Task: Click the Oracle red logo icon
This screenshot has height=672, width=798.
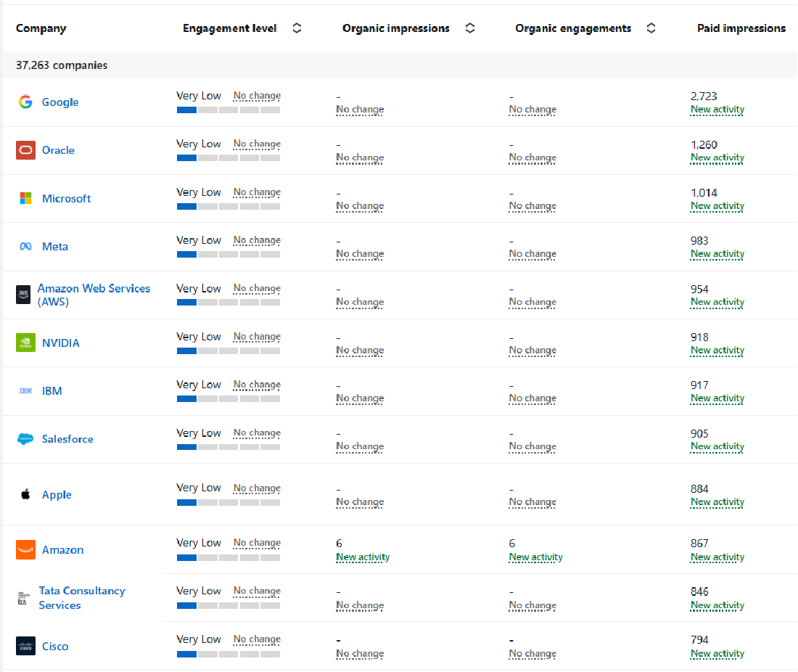Action: [x=25, y=150]
